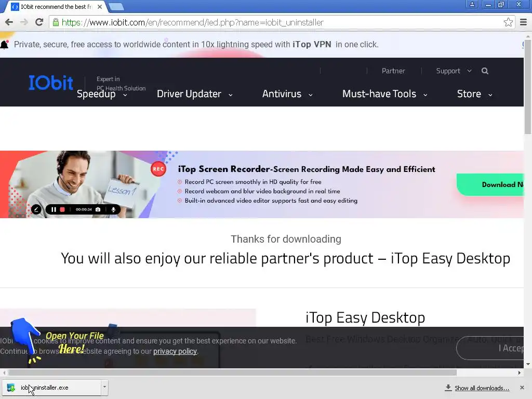Viewport: 532px width, 399px height.
Task: Click the Download Now button on banner
Action: (x=490, y=184)
